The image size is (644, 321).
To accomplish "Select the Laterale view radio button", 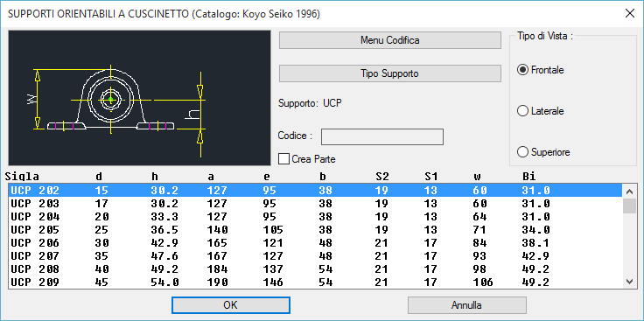I will [541, 111].
